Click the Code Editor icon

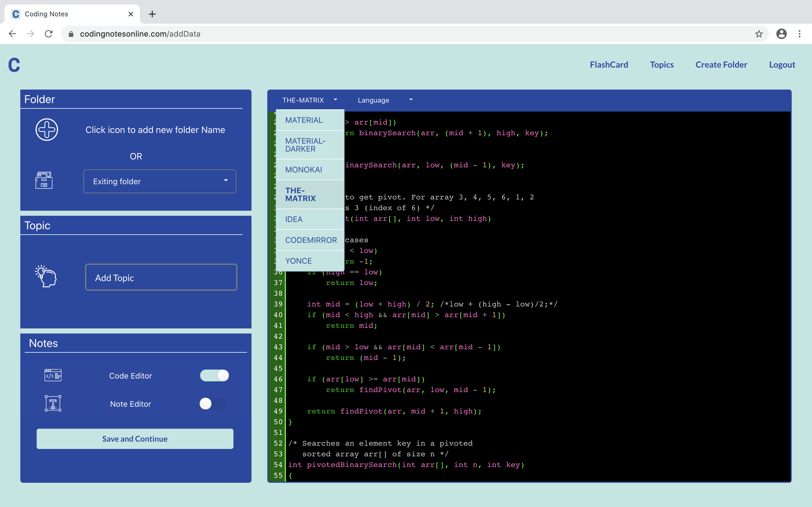pyautogui.click(x=52, y=375)
